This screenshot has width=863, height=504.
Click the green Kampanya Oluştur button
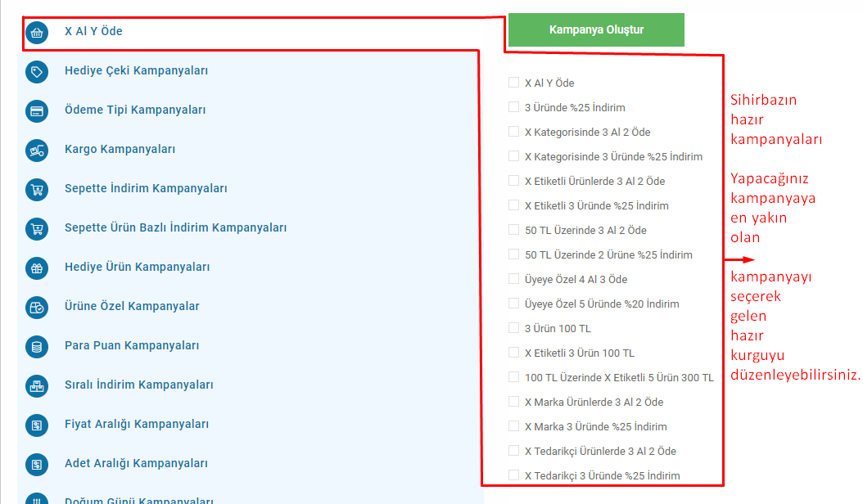596,29
